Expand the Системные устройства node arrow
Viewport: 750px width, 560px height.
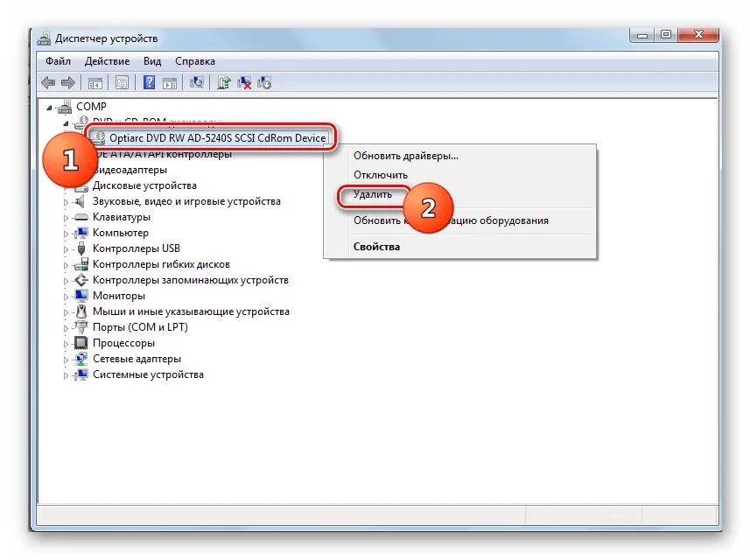coord(66,376)
